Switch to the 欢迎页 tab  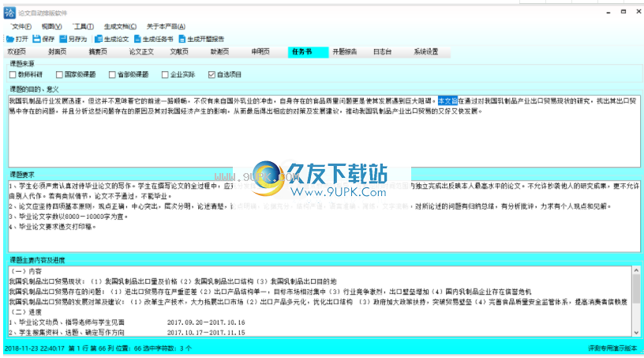coord(17,52)
